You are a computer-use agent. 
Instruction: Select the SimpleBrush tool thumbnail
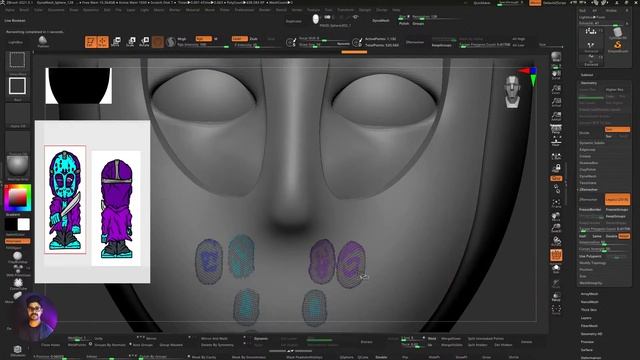[618, 45]
